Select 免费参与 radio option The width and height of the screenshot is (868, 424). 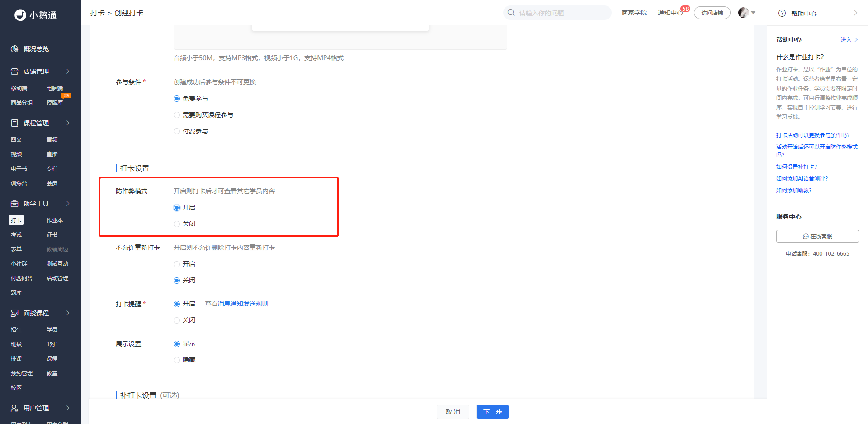[177, 99]
